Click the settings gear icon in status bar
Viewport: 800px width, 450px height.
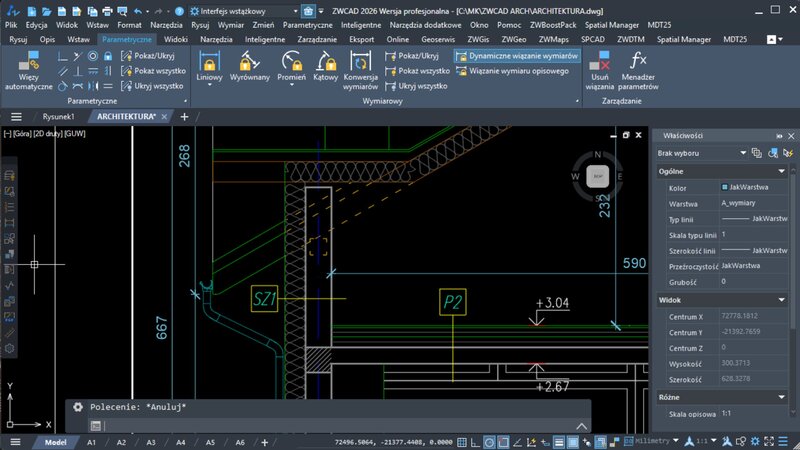point(755,441)
